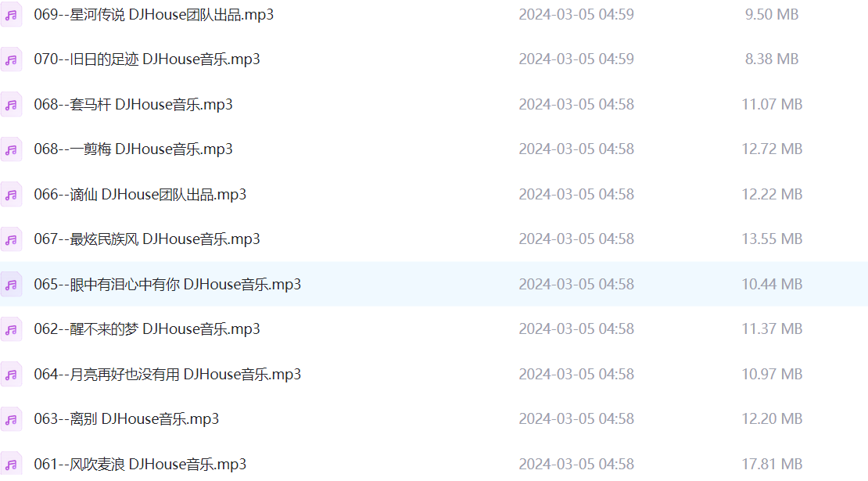Click music icon for 064--月亮再好也没有用
868x481 pixels.
[11, 375]
